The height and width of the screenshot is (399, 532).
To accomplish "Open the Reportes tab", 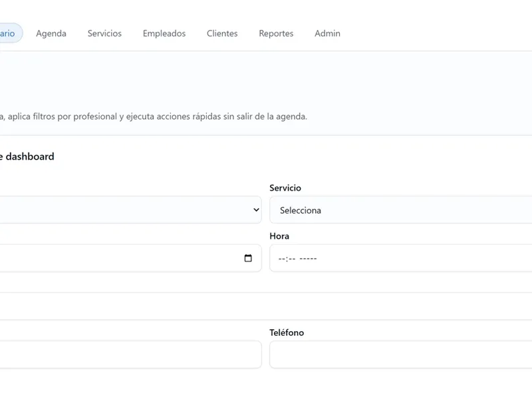I will pos(276,33).
